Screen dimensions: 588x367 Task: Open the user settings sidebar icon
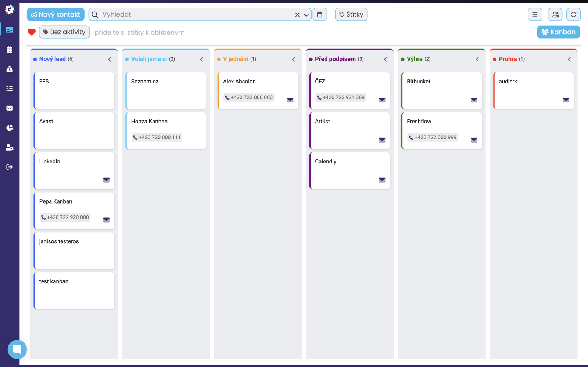click(10, 147)
